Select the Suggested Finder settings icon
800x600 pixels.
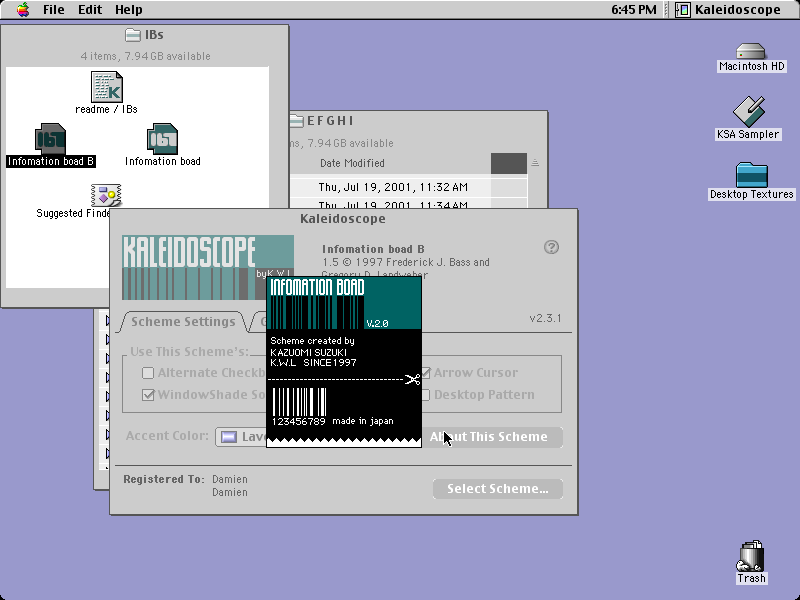(x=106, y=195)
